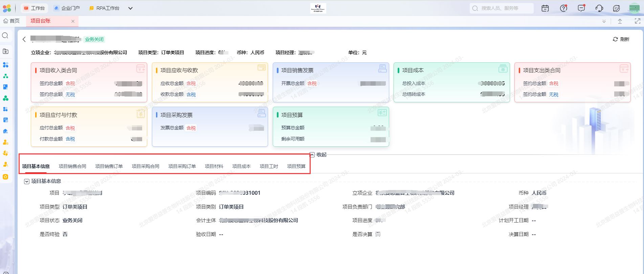Toggle 无税 on 项目支出类合同 card
The height and width of the screenshot is (274, 644).
pyautogui.click(x=554, y=94)
